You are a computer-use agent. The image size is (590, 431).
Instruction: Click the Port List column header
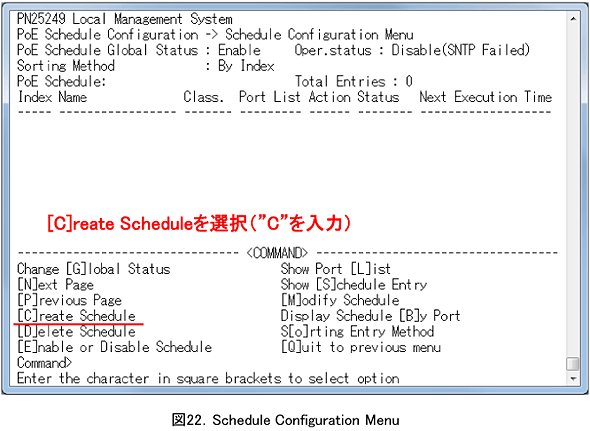point(270,97)
